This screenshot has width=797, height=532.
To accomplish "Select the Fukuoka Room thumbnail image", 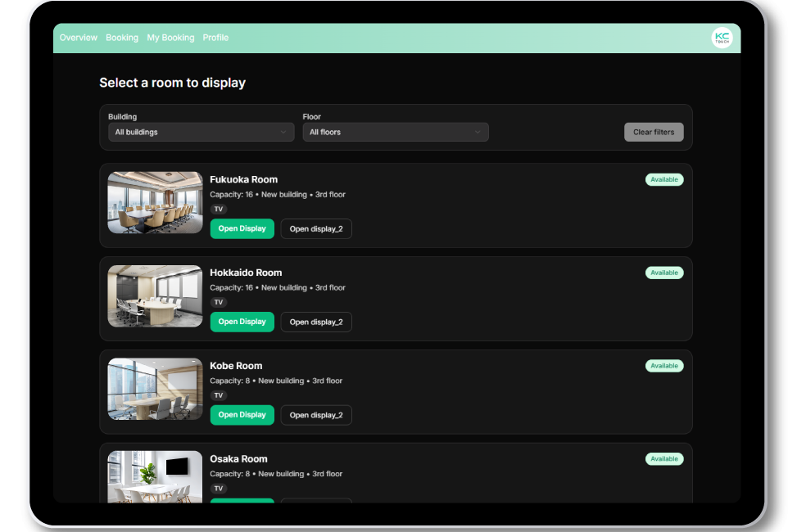I will (x=155, y=203).
